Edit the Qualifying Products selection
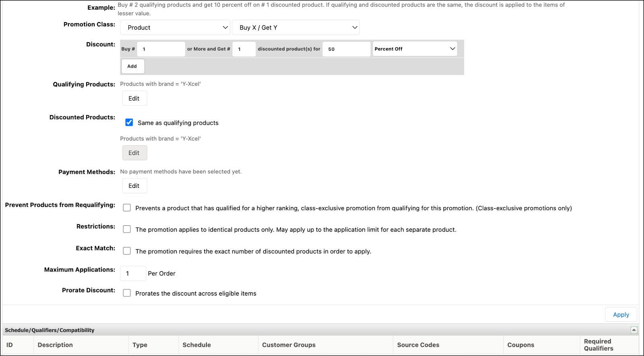The width and height of the screenshot is (644, 356). click(134, 98)
